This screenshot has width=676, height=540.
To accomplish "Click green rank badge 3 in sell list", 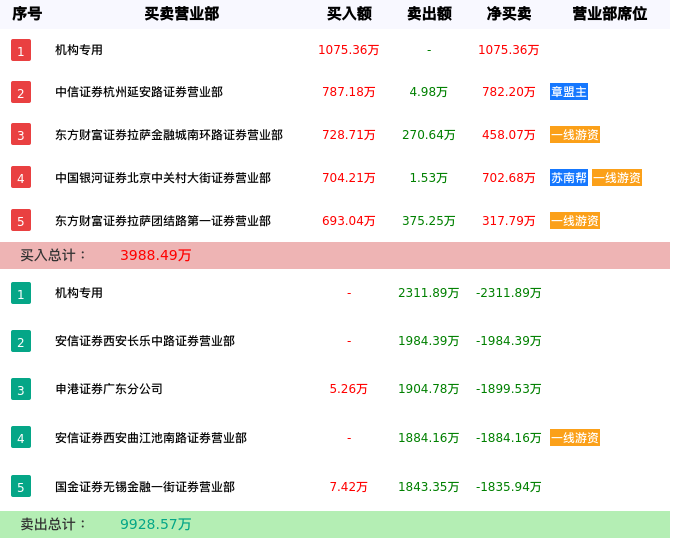I will [x=21, y=389].
